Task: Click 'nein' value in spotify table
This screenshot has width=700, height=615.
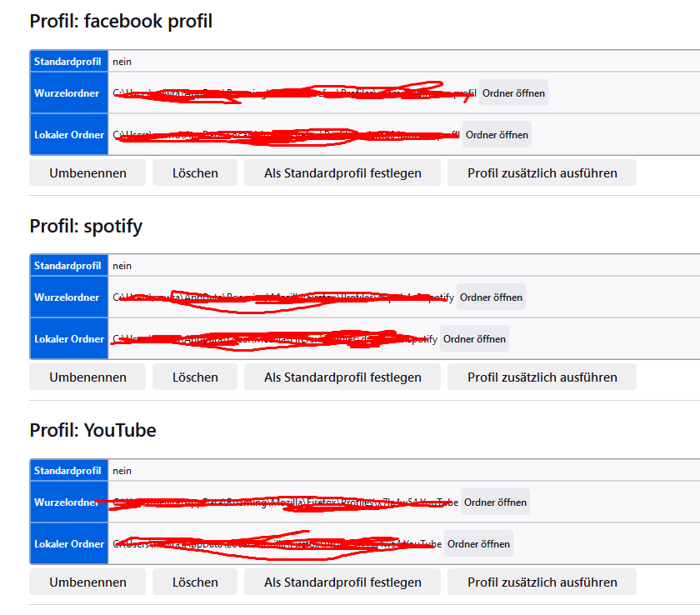Action: 122,266
